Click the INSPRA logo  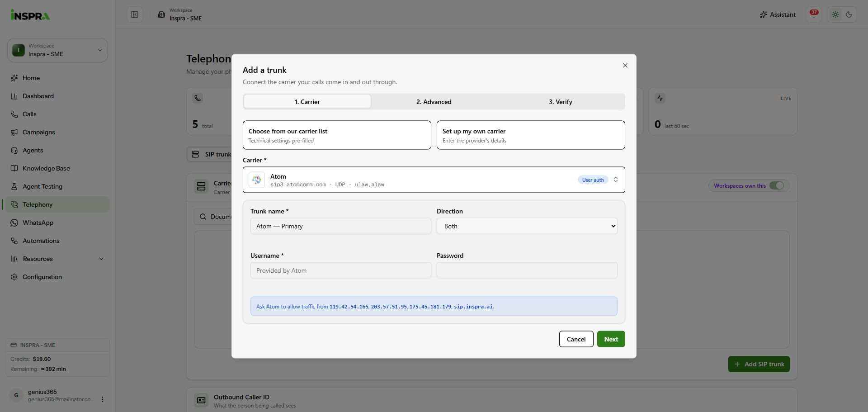coord(30,15)
